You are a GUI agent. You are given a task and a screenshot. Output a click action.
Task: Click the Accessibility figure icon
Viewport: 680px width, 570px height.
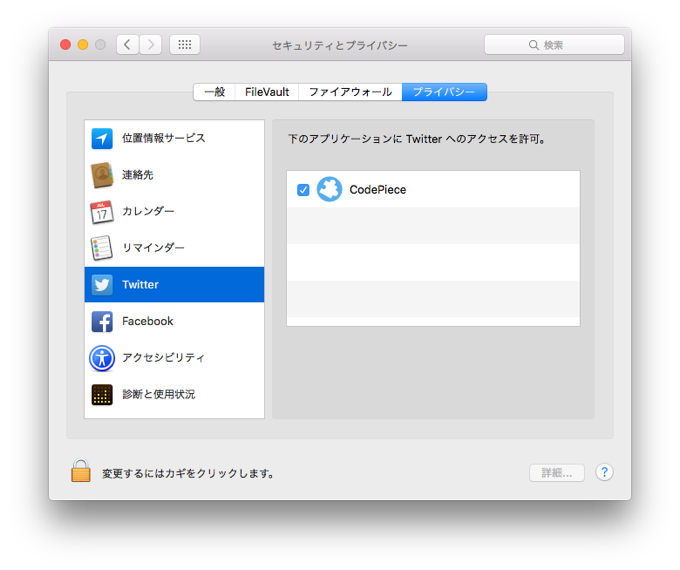(102, 358)
